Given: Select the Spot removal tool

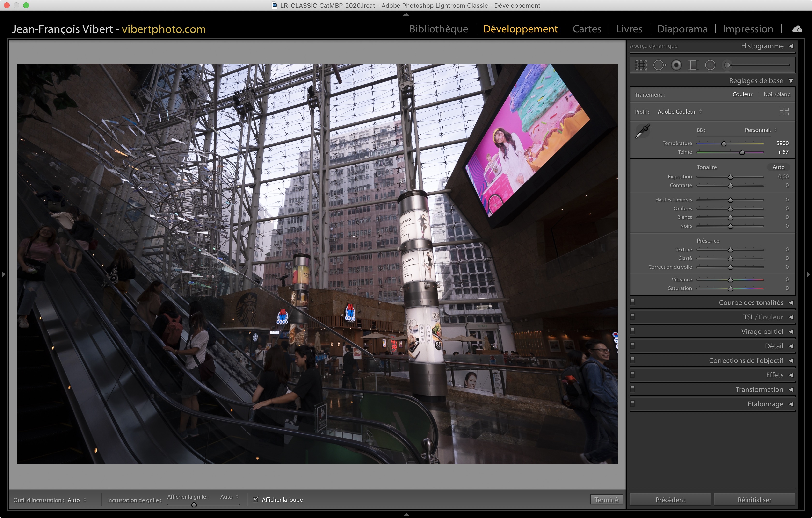Looking at the screenshot, I should (659, 65).
